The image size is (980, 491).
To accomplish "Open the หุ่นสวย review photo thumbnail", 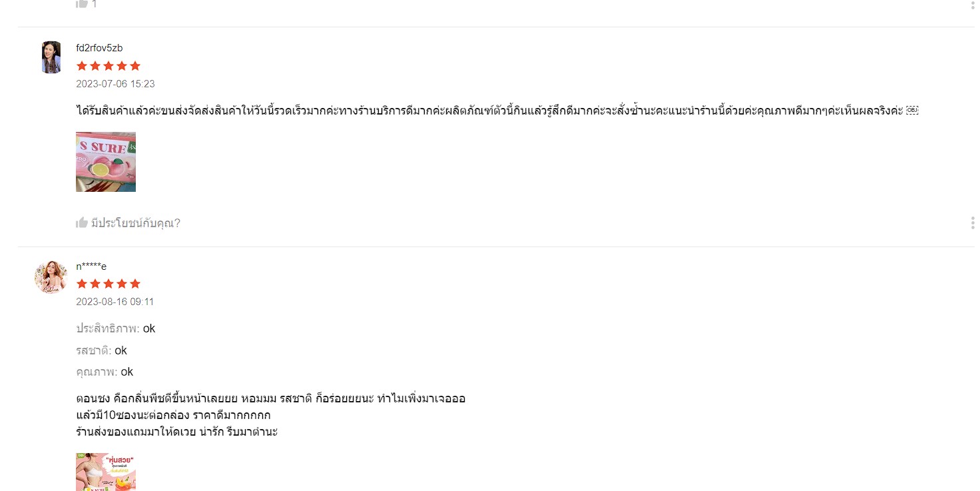I will (106, 472).
